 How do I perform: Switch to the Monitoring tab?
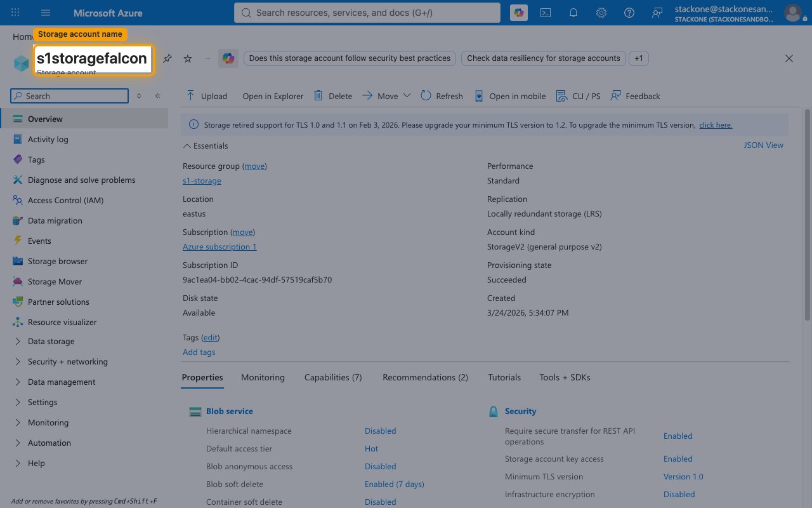tap(263, 377)
